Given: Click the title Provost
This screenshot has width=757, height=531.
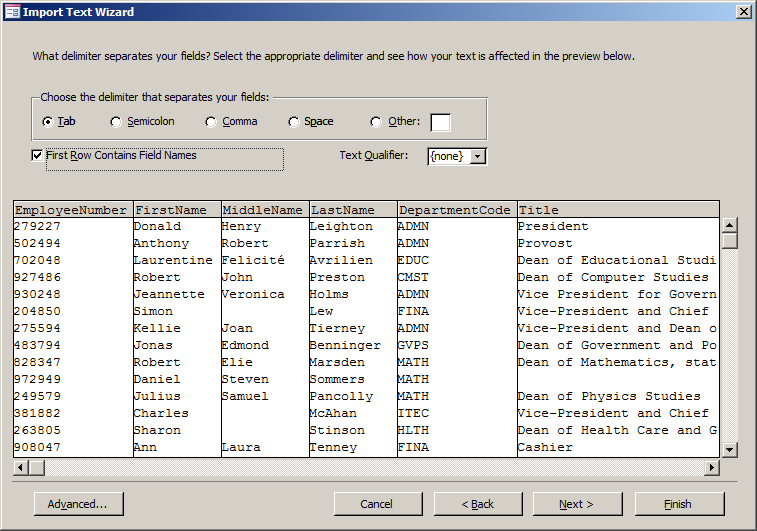Looking at the screenshot, I should point(545,243).
